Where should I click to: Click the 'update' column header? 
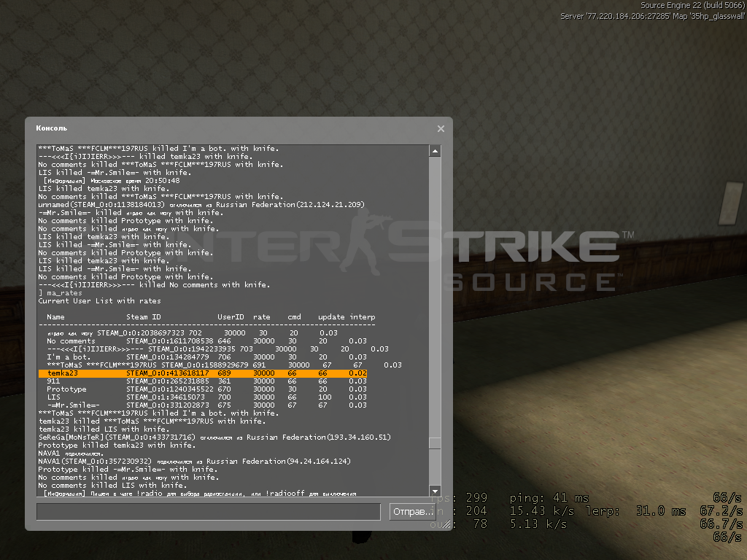coord(331,317)
